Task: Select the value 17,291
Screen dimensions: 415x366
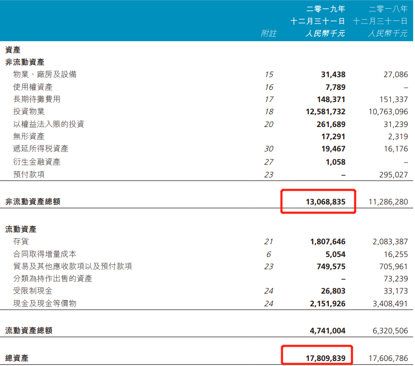Action: [x=333, y=137]
